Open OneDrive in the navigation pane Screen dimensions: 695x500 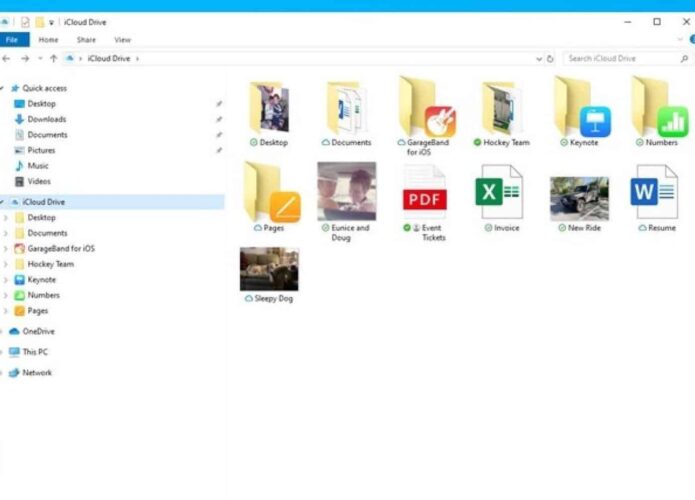(x=38, y=331)
